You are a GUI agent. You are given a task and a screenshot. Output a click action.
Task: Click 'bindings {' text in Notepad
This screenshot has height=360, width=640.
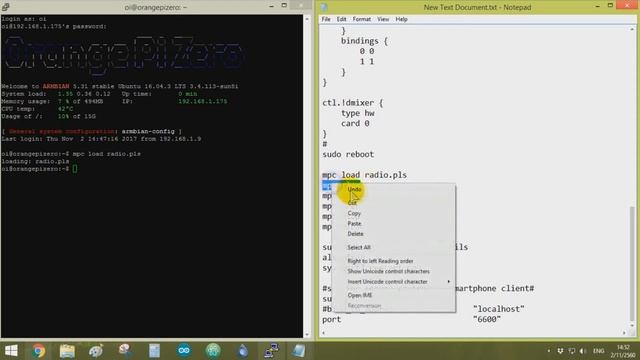(364, 41)
